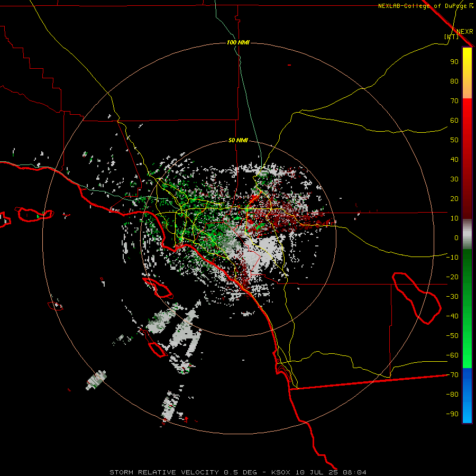Click the 70 value on the color scale

coord(454,101)
